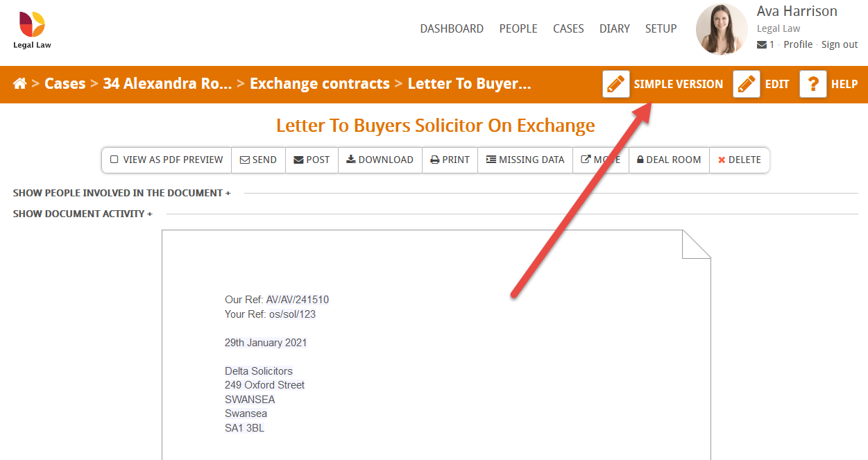Open Deal Room with the padlock icon
Screen dimensions: 868x460
[x=668, y=160]
